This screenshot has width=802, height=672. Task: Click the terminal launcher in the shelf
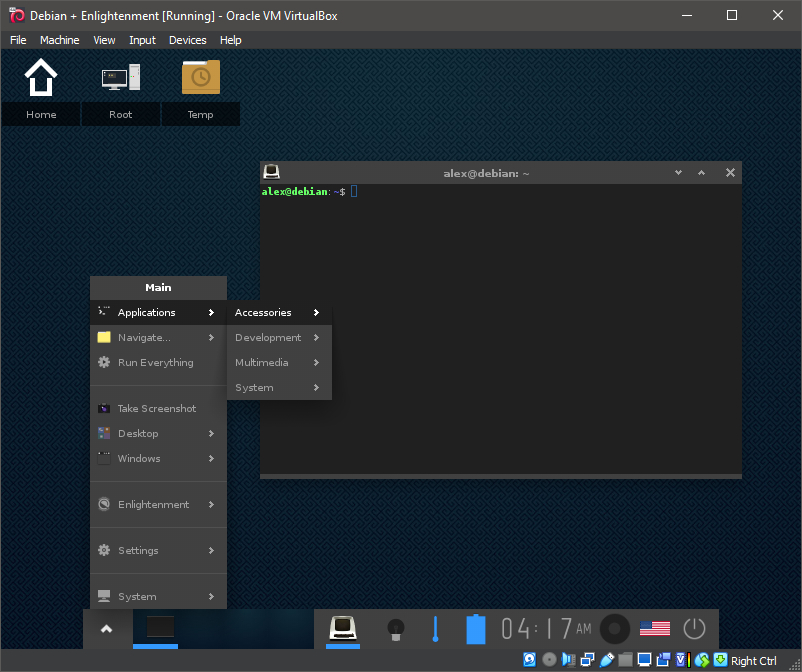point(344,629)
